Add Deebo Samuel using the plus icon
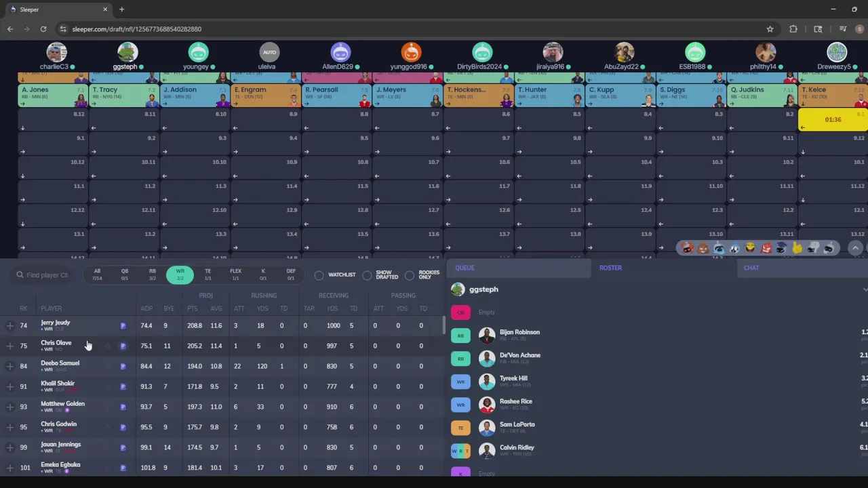868x488 pixels. point(10,367)
